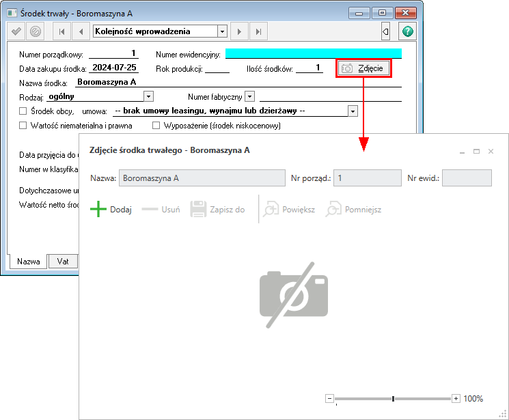The width and height of the screenshot is (509, 420).
Task: Click the green checkmark save icon
Action: [x=17, y=31]
